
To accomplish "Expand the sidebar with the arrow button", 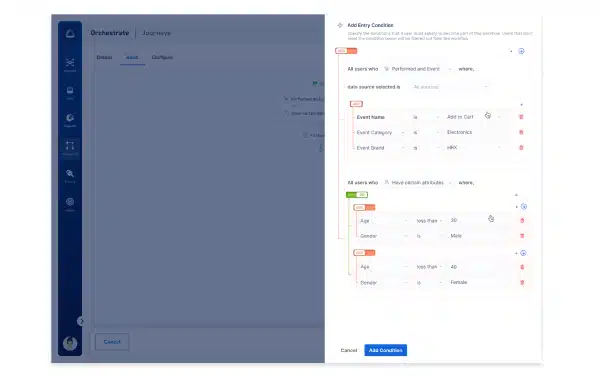I will [x=81, y=321].
